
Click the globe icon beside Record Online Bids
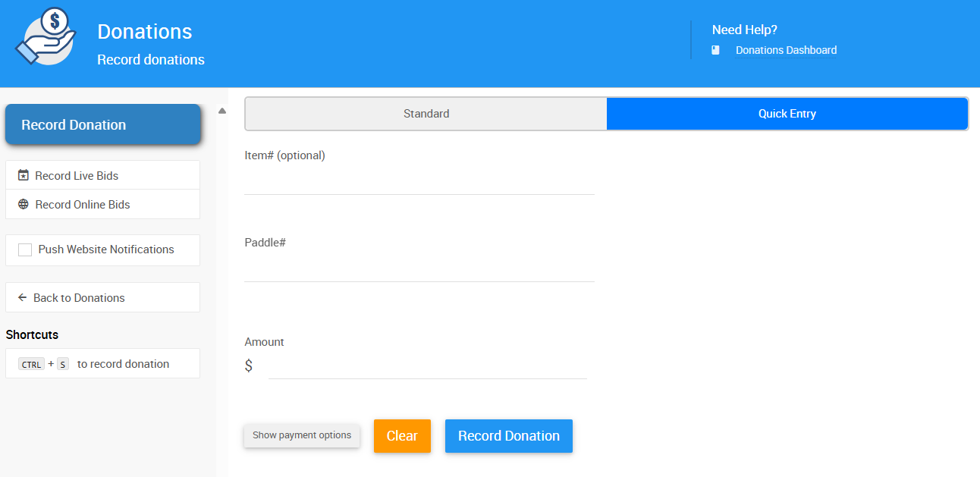pos(24,204)
